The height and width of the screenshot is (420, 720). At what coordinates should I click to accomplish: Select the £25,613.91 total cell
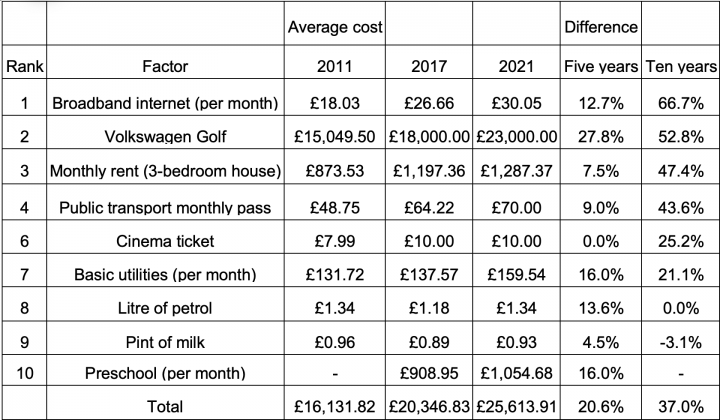[516, 403]
